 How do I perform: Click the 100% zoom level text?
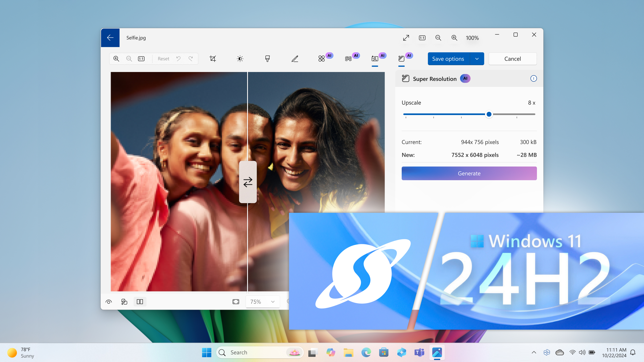(x=472, y=38)
